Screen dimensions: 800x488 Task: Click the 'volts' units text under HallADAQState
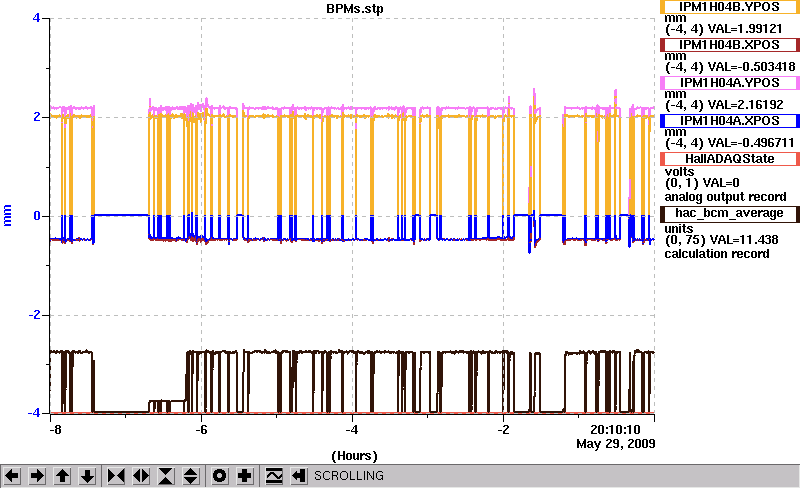679,172
